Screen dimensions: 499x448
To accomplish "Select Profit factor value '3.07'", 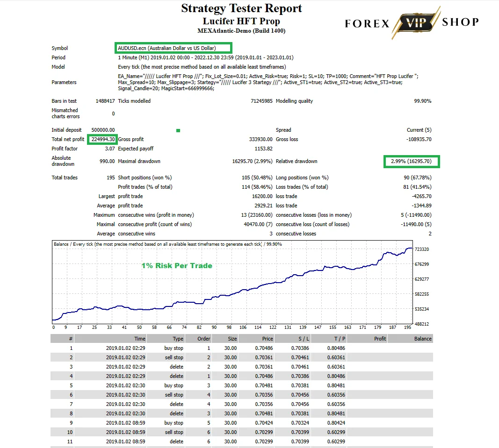I will point(110,149).
